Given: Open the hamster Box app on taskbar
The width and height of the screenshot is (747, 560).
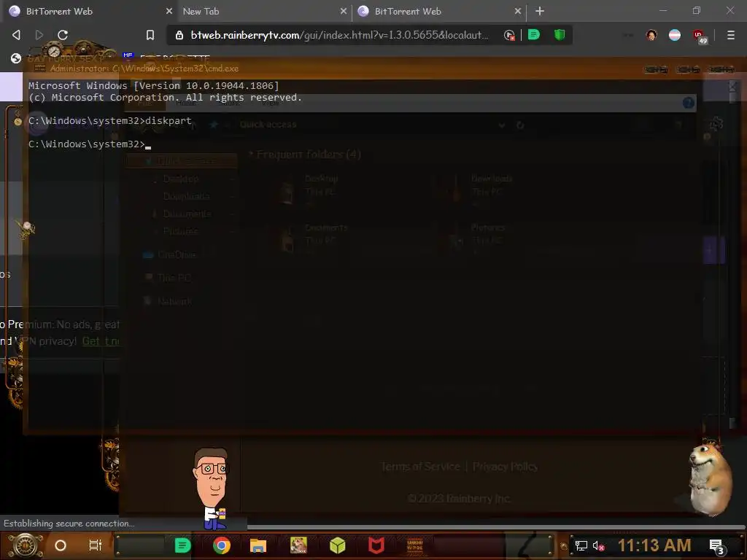Looking at the screenshot, I should pyautogui.click(x=298, y=545).
